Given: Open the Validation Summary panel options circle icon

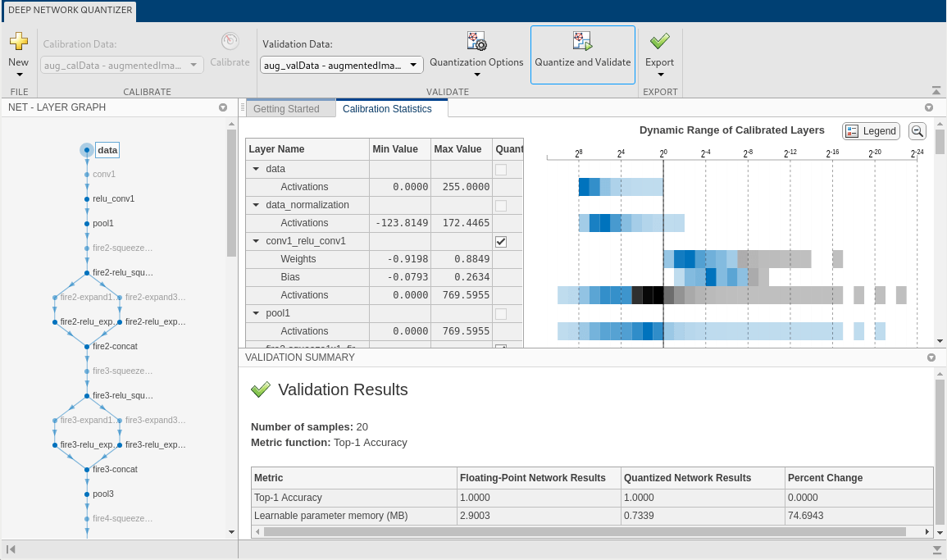Looking at the screenshot, I should pos(931,357).
